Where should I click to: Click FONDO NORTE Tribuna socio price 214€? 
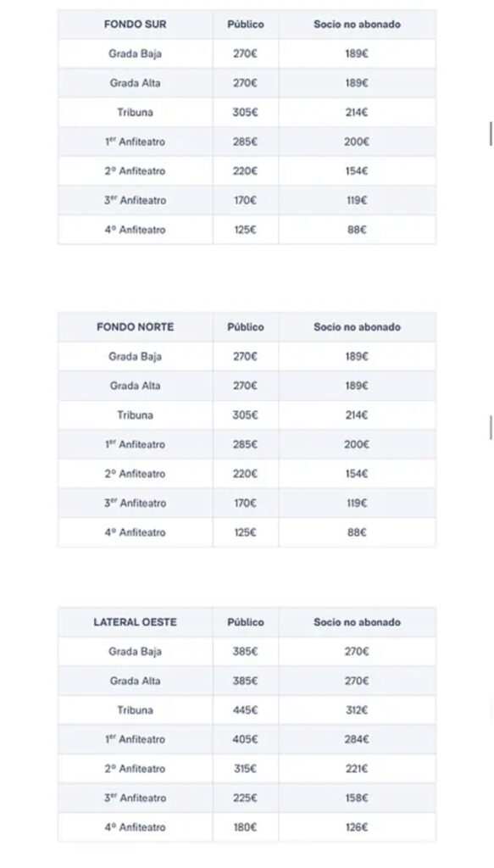[357, 415]
